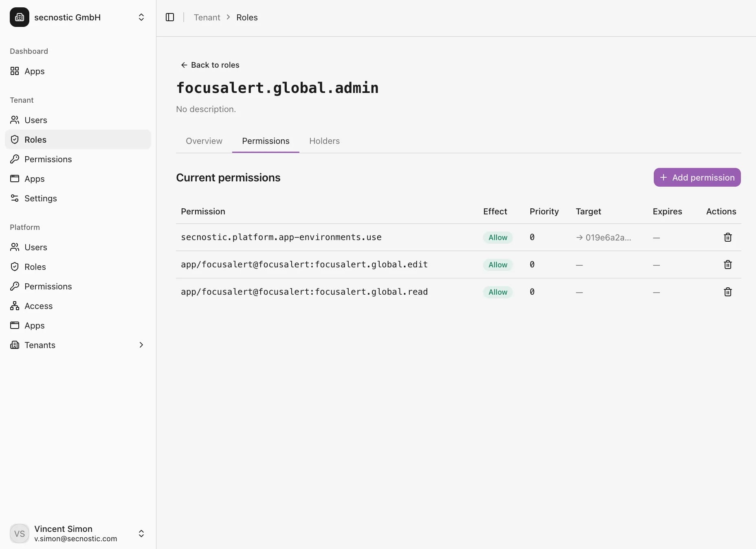Open the tenant switcher chevrons beside secnostic GmbH

click(x=141, y=17)
